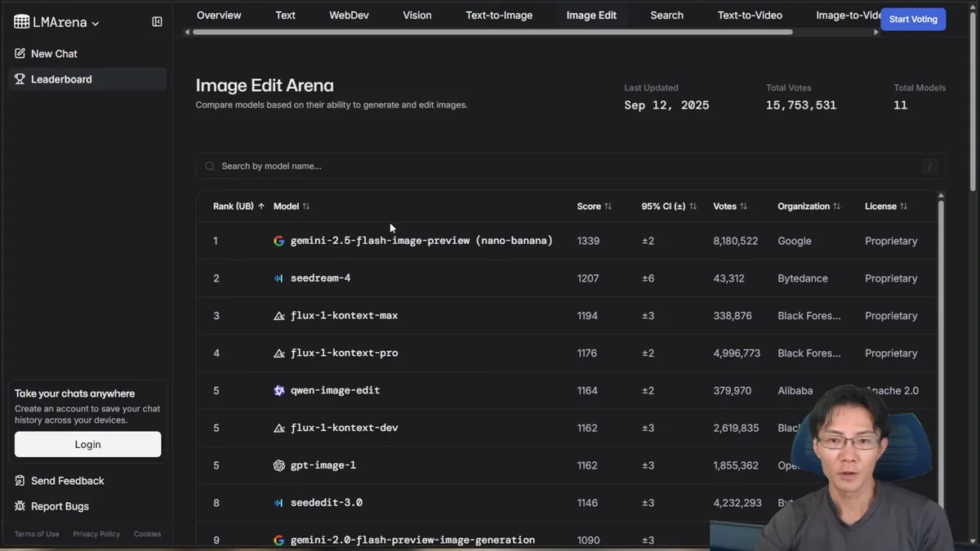Sort by Model column arrows

pos(306,207)
